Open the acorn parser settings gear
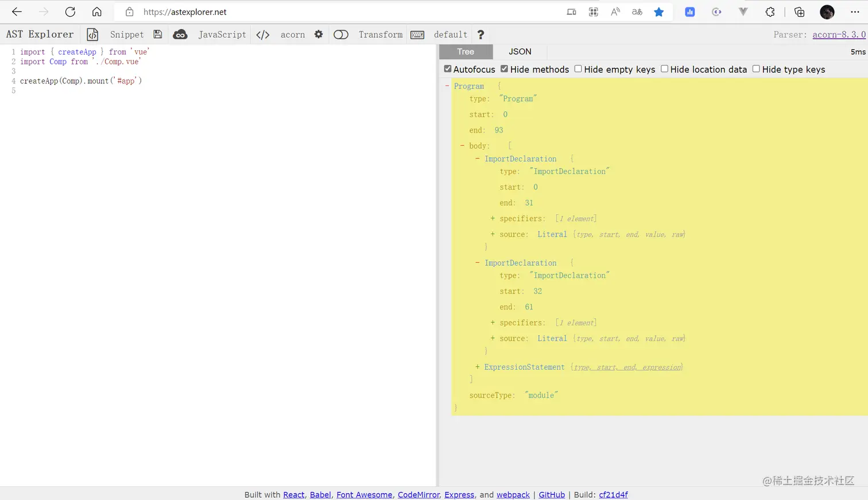 [x=319, y=34]
